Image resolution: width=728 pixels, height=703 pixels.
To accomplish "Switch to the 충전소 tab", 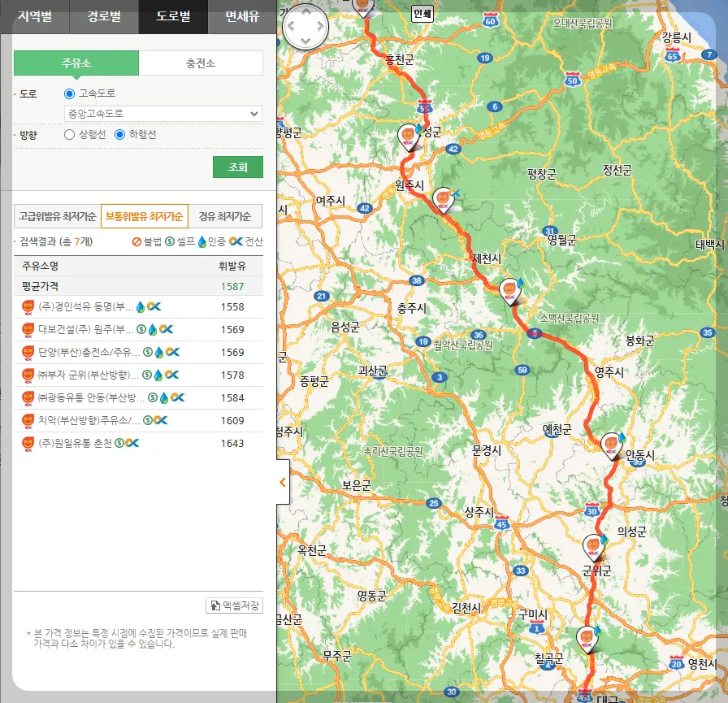I will point(201,63).
